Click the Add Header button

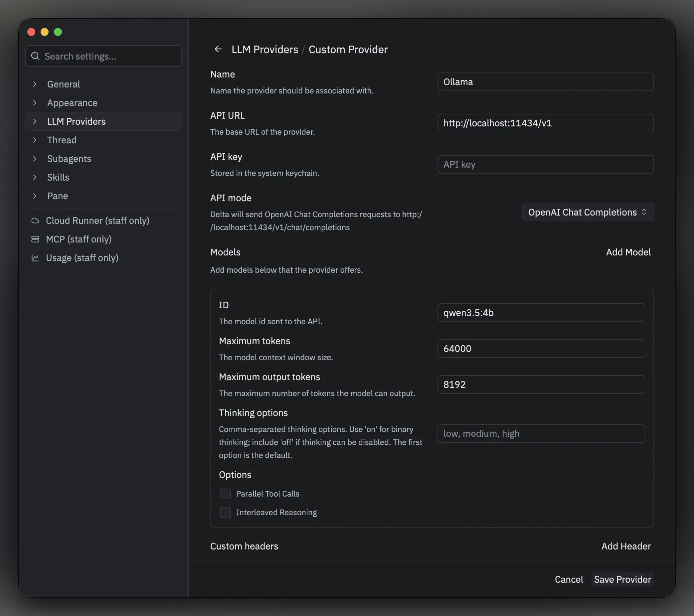tap(626, 546)
